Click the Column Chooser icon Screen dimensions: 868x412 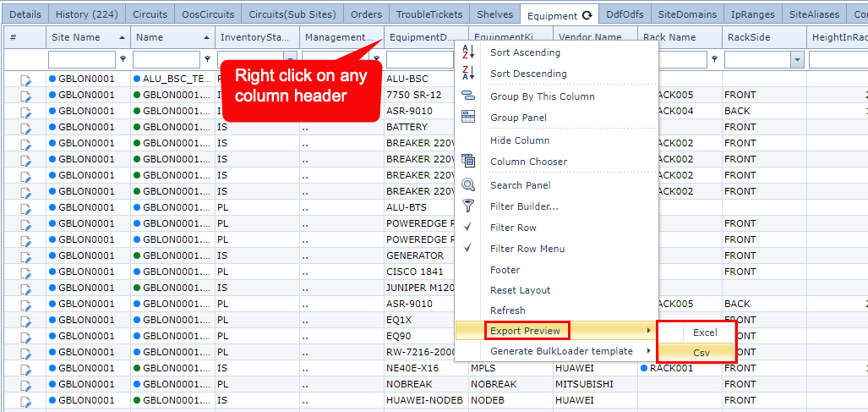(468, 162)
